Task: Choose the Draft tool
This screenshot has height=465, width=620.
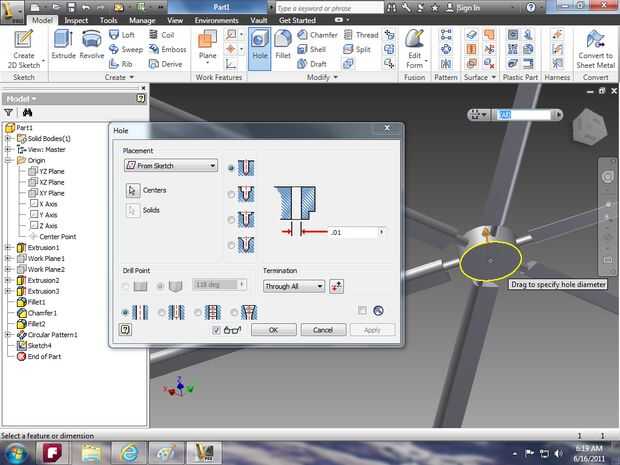Action: (312, 64)
